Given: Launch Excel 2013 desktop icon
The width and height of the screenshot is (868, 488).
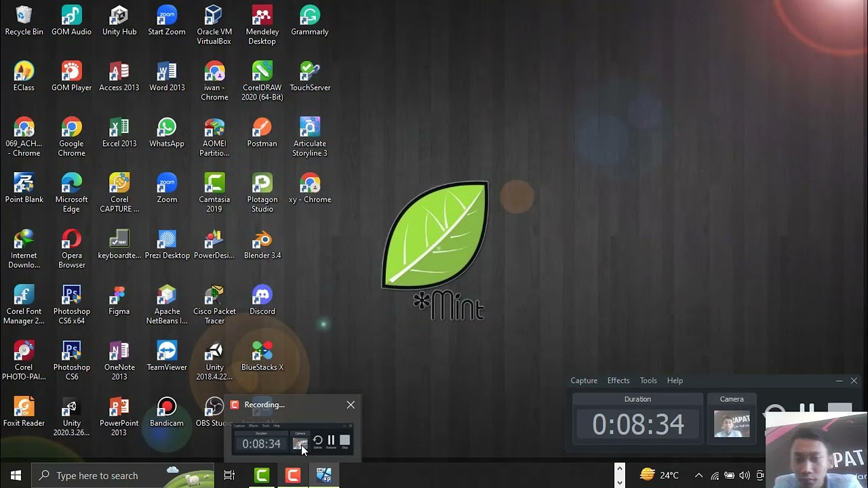Looking at the screenshot, I should click(119, 133).
